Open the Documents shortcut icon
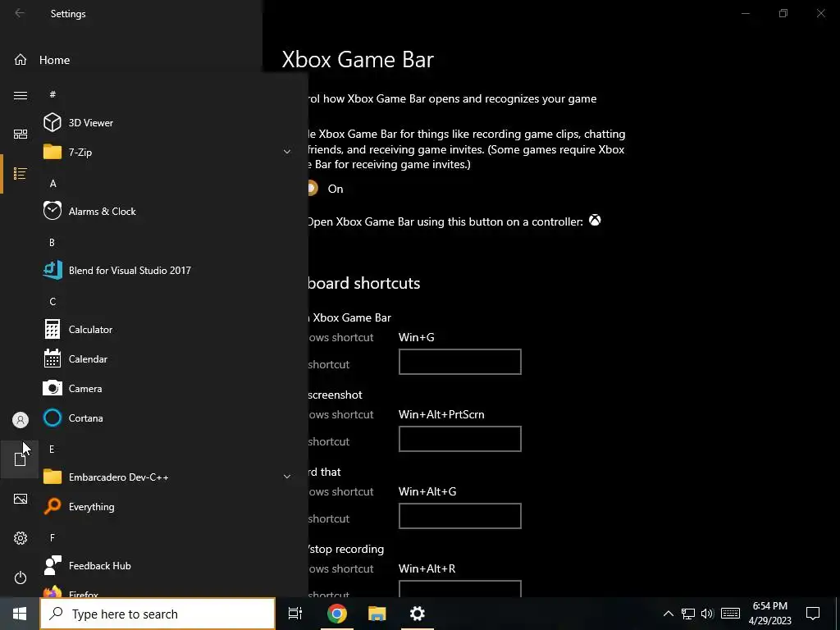Viewport: 840px width, 630px height. click(21, 459)
